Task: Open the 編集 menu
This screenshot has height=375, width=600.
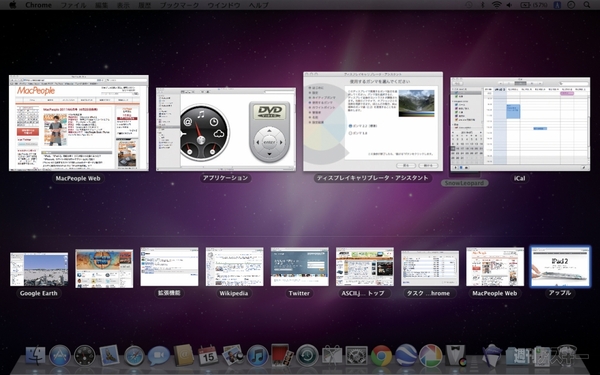Action: (x=101, y=5)
